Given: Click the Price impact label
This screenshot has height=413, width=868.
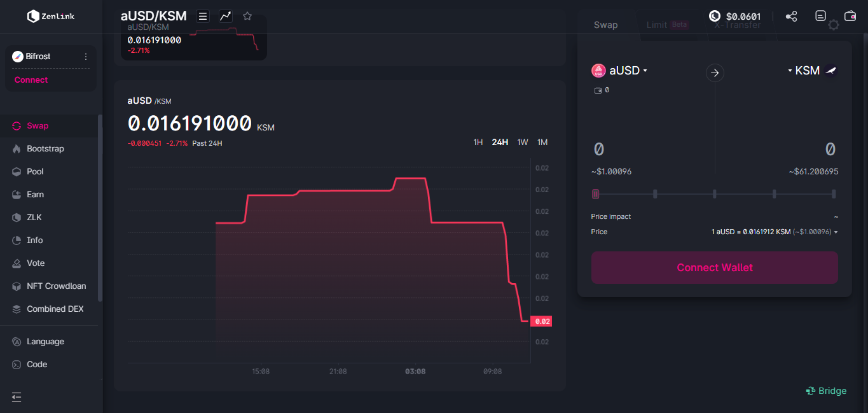Looking at the screenshot, I should click(x=611, y=216).
